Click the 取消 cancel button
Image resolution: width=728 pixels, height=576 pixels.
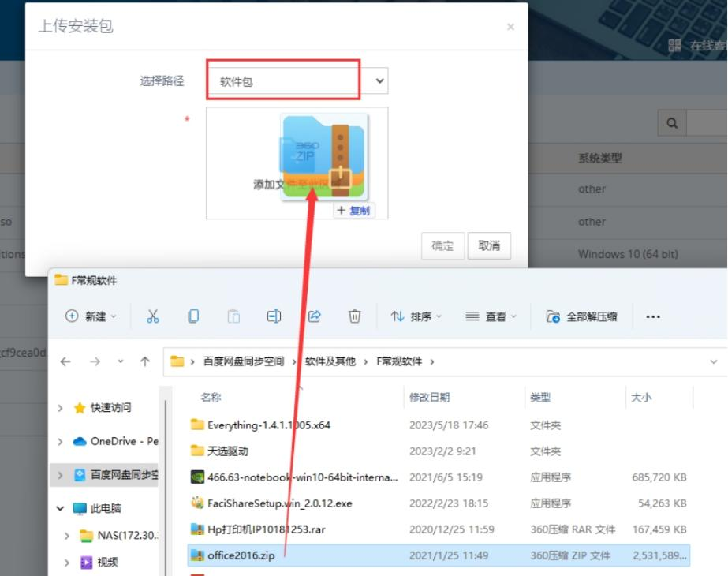click(x=489, y=245)
